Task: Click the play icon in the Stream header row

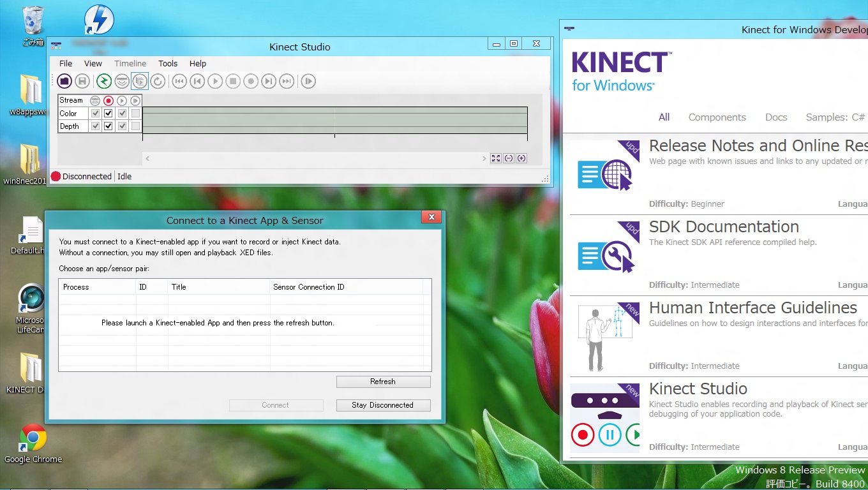Action: click(x=122, y=100)
